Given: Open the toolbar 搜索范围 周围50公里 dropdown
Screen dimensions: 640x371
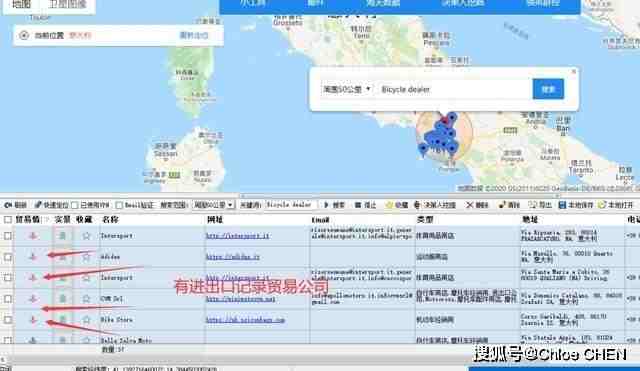Looking at the screenshot, I should click(213, 205).
